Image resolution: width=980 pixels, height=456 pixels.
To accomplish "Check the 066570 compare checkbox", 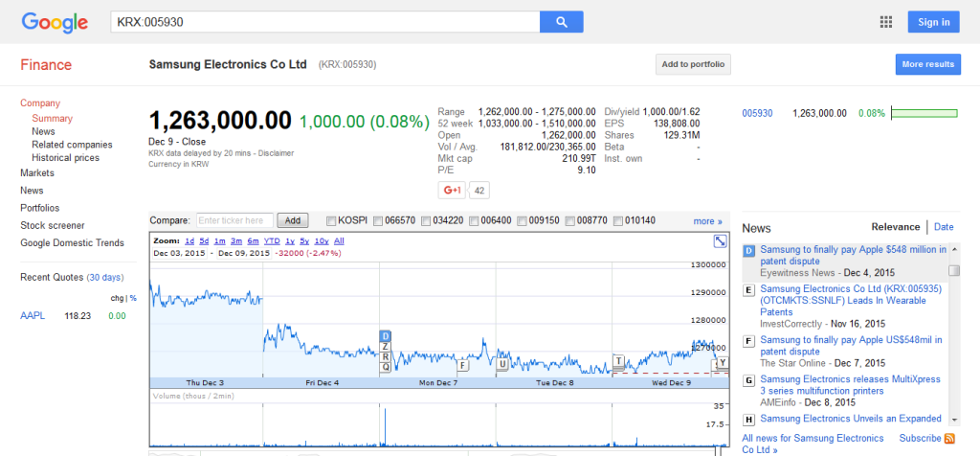I will click(x=378, y=220).
